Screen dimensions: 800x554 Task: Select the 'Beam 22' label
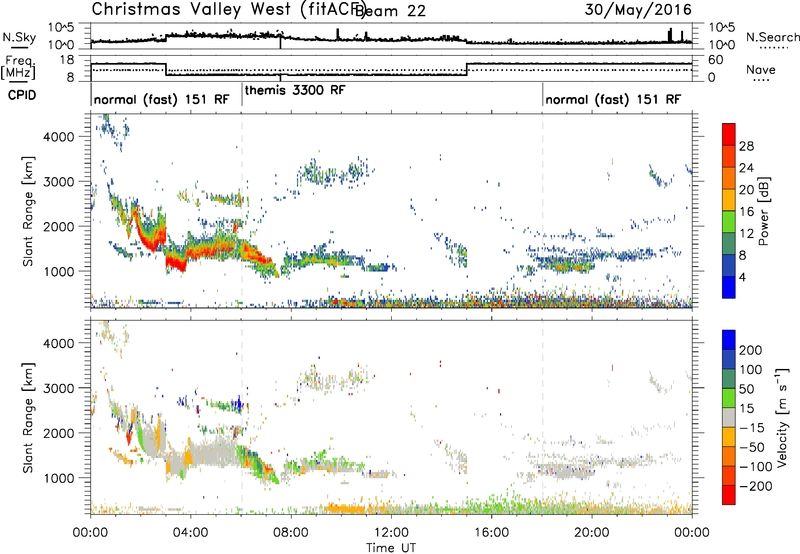tap(390, 10)
